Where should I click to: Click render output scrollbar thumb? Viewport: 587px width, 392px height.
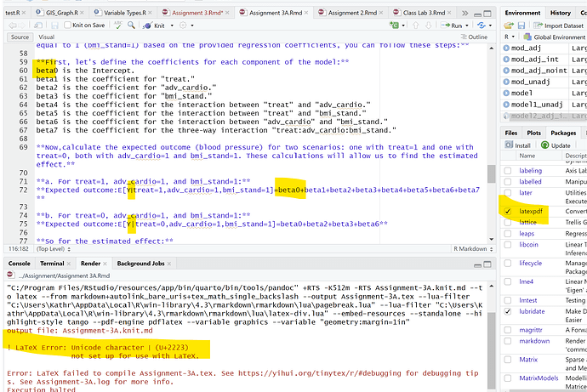[491, 351]
